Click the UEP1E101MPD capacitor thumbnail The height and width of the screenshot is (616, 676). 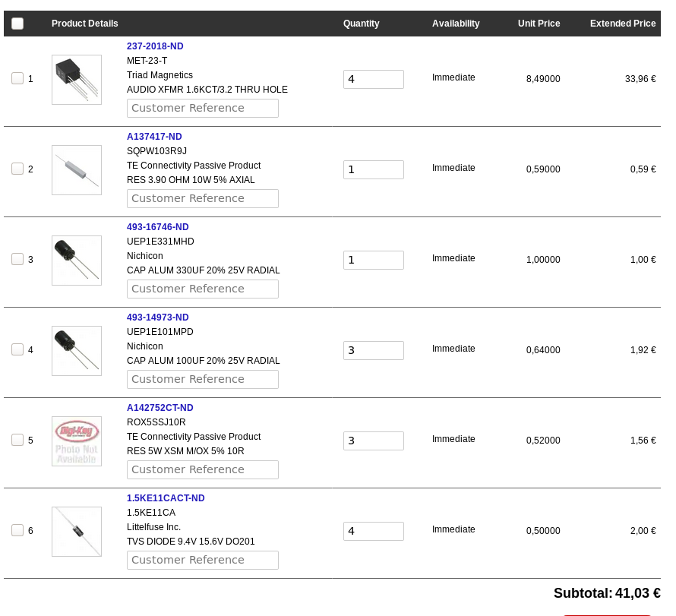click(x=77, y=351)
